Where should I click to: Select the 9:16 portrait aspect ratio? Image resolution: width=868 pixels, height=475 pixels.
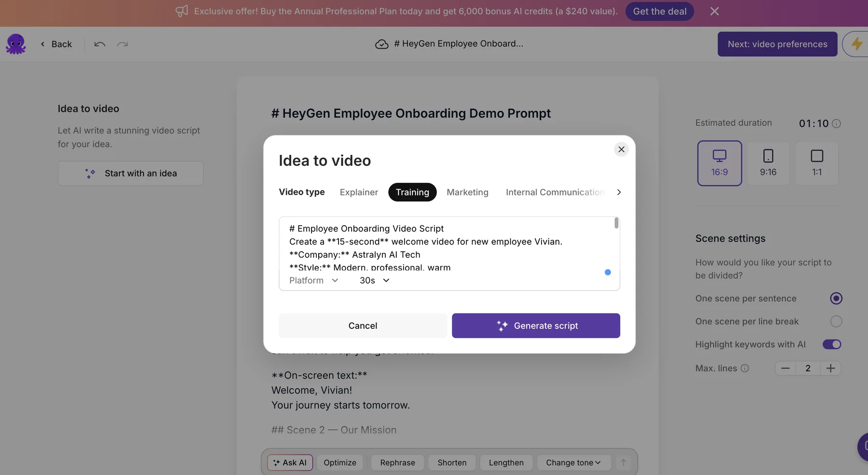tap(768, 163)
